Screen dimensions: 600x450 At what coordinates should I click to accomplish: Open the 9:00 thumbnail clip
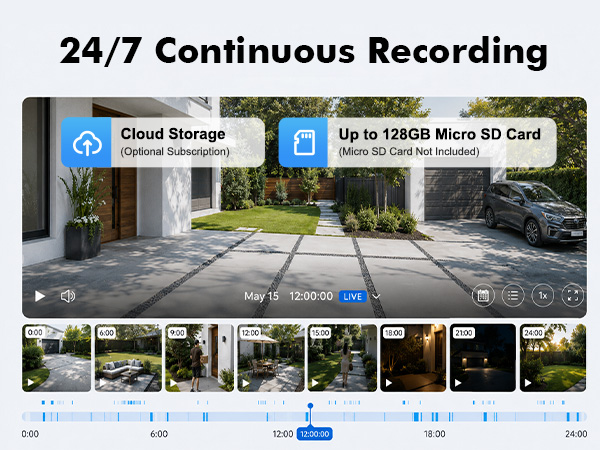pos(199,358)
